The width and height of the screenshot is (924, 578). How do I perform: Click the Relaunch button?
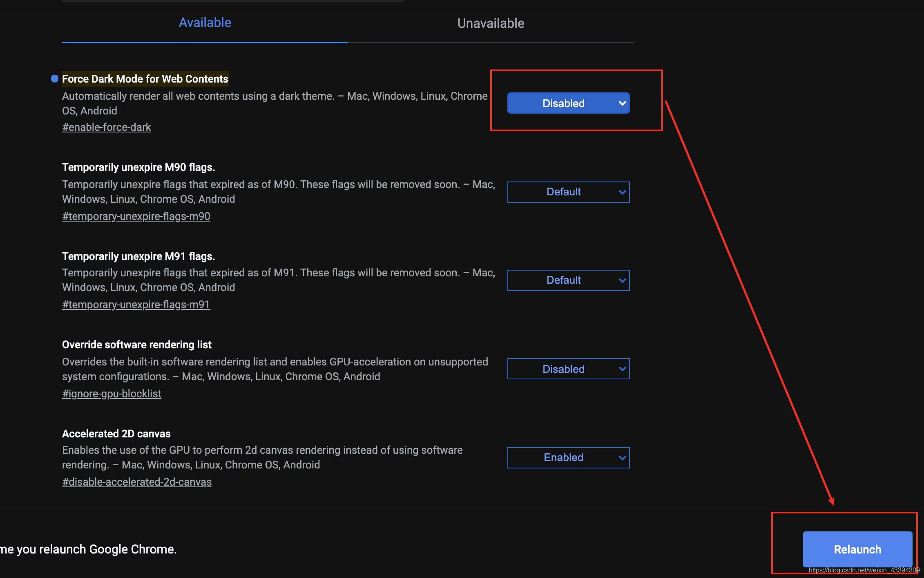tap(857, 549)
